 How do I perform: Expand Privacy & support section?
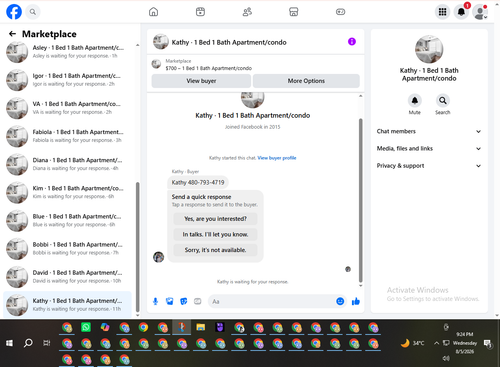pos(429,166)
